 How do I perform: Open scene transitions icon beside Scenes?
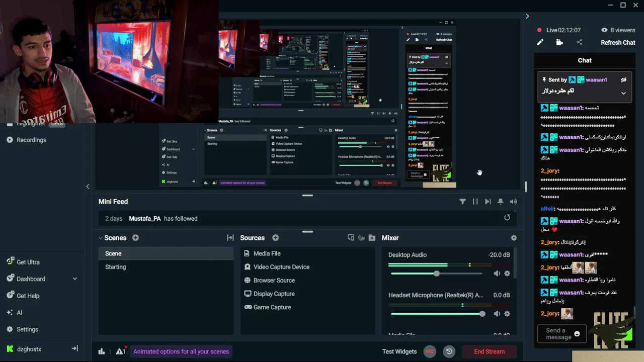230,238
